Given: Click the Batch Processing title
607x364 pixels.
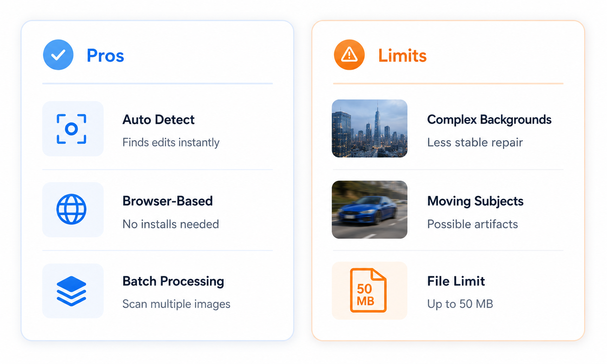Looking at the screenshot, I should [173, 281].
